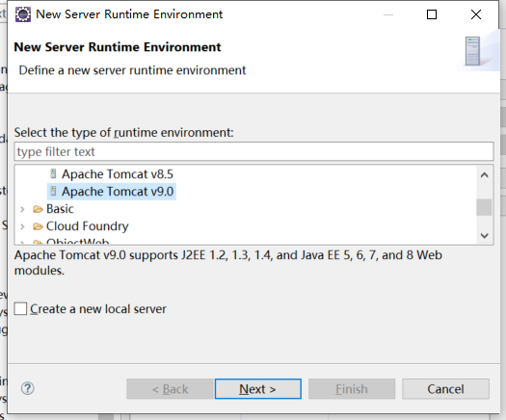
Task: Click the list scrollbar down arrow
Action: (484, 235)
